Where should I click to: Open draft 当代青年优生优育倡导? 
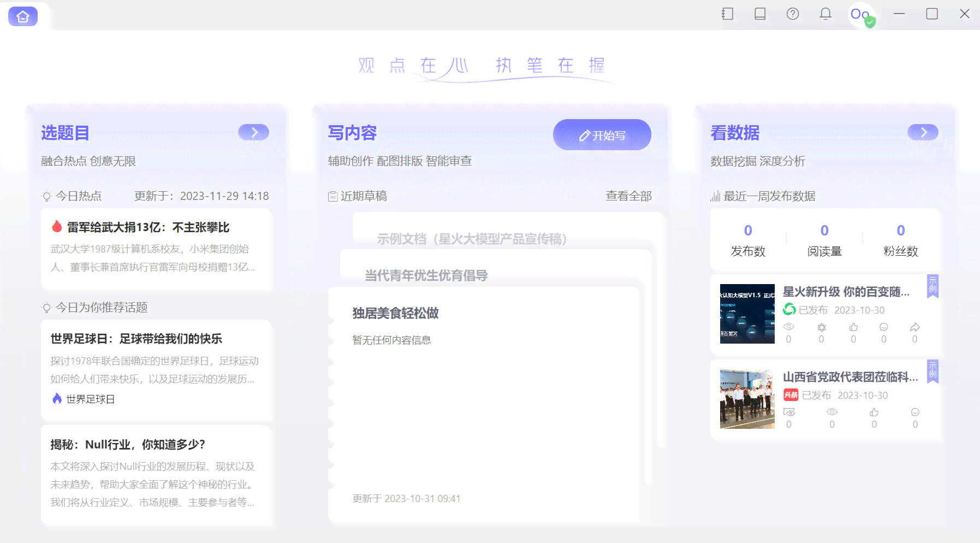point(426,275)
